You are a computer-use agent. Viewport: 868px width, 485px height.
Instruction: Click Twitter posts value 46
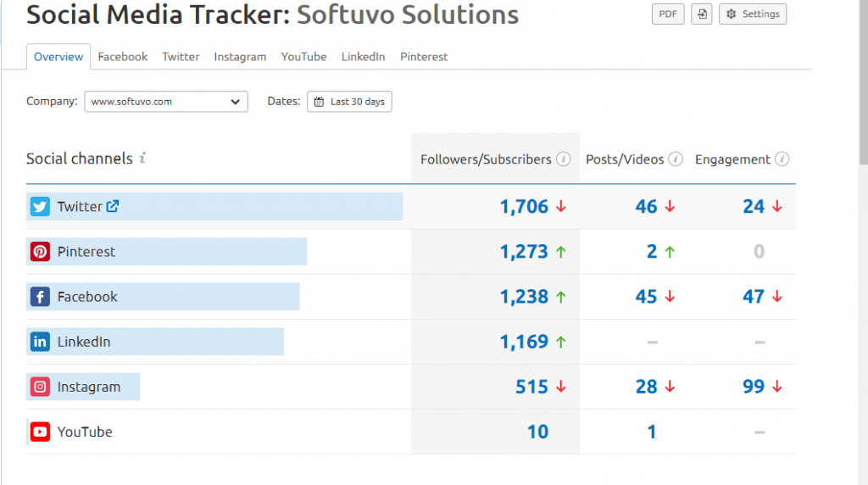(646, 207)
